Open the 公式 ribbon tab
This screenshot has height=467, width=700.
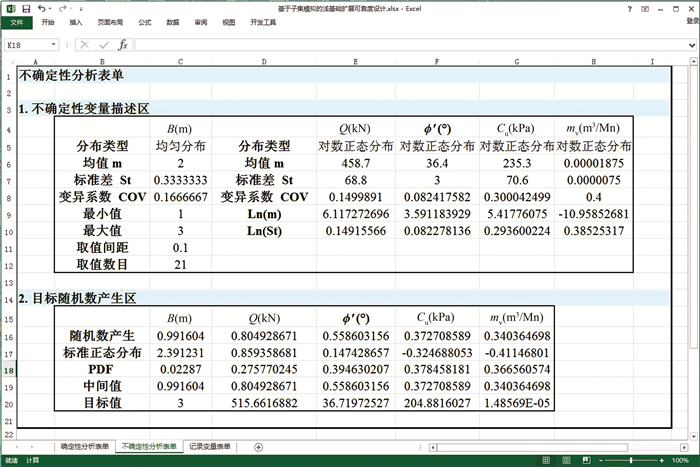click(145, 21)
